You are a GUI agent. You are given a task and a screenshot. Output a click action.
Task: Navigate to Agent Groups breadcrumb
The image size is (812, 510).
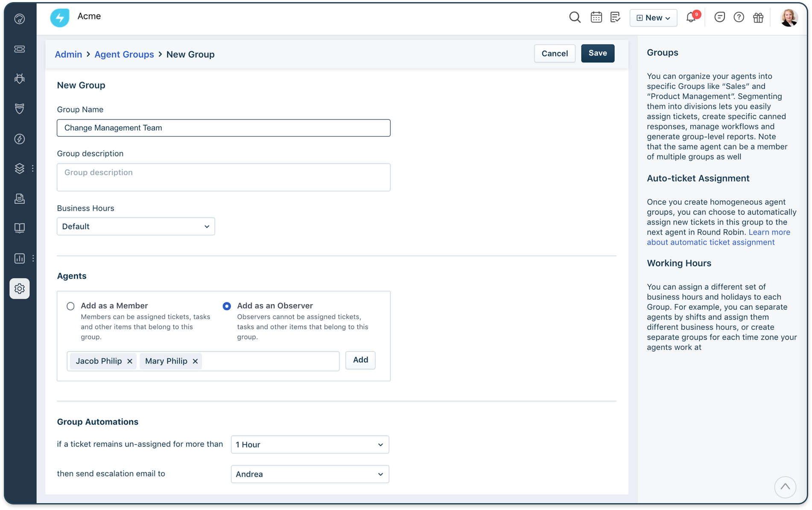point(124,54)
